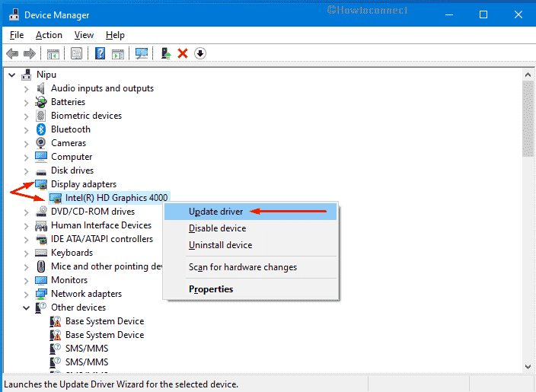Click the Mice and other pointing devices icon
Viewport: 536px width, 392px height.
[x=41, y=266]
